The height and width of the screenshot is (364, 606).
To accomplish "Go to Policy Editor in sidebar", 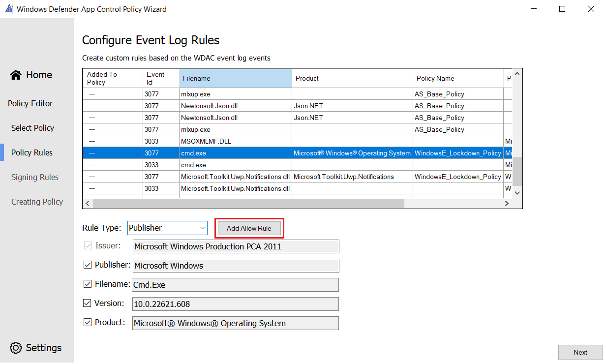I will coord(30,103).
